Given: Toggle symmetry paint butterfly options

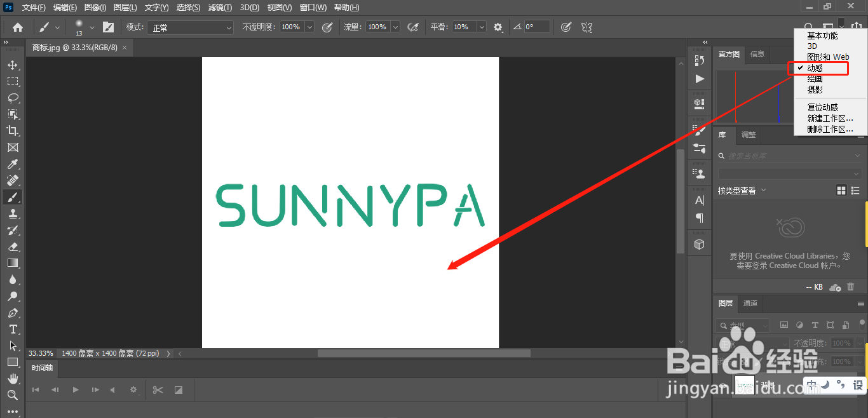Looking at the screenshot, I should pyautogui.click(x=587, y=27).
